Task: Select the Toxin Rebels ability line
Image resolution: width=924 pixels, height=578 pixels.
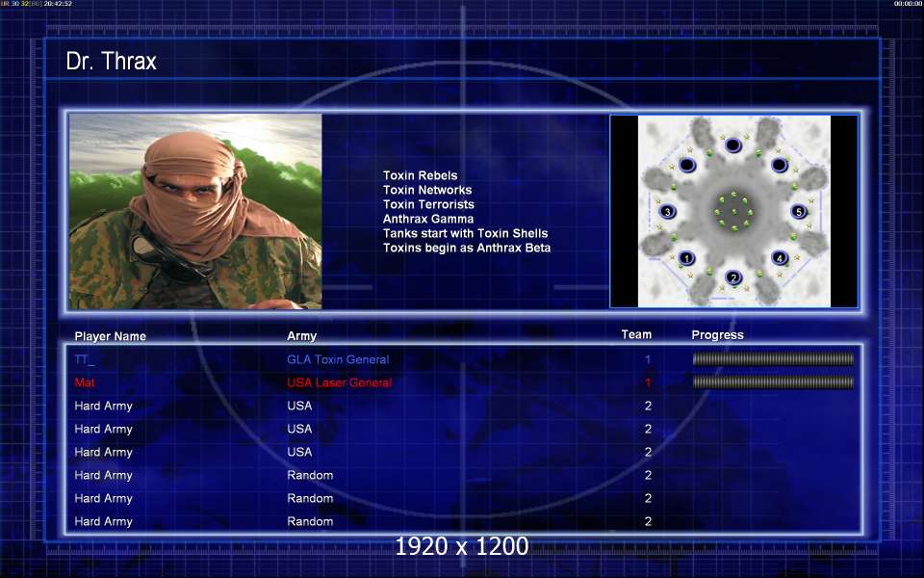Action: point(421,175)
